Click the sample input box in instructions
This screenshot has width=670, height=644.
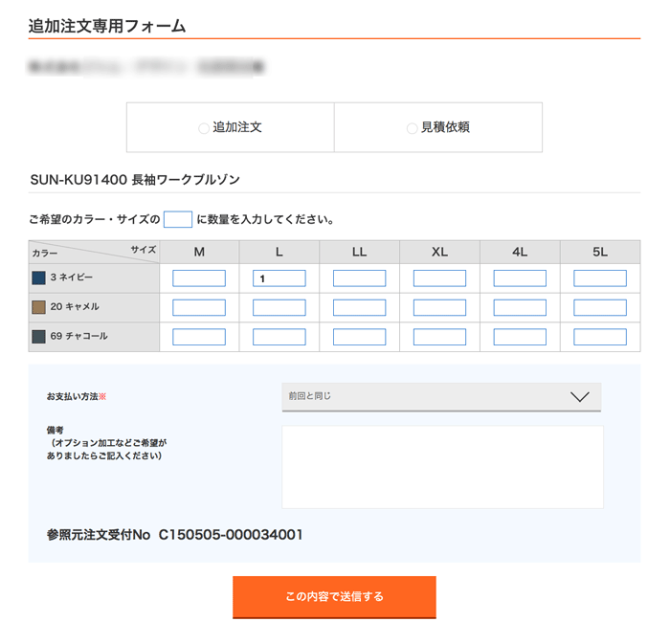click(x=178, y=219)
